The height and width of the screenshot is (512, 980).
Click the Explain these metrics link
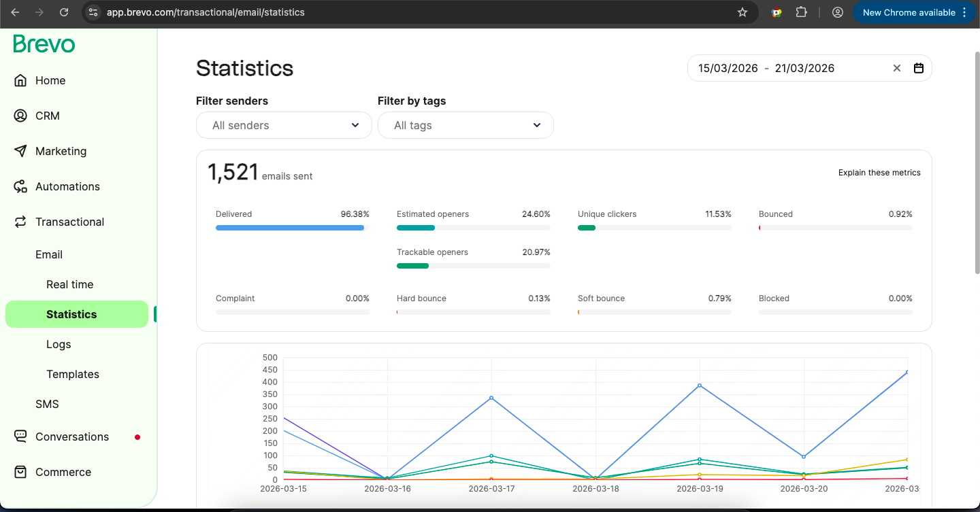[x=879, y=173]
